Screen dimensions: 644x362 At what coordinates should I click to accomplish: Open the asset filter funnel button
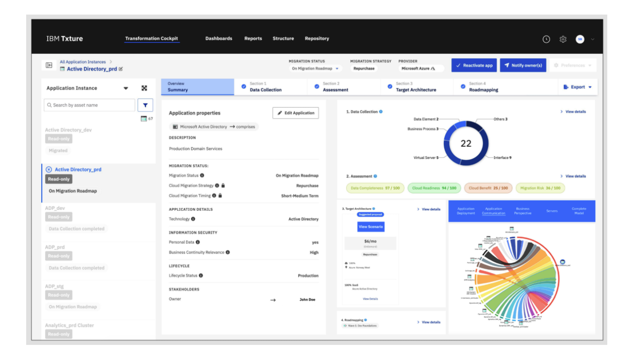pos(145,105)
